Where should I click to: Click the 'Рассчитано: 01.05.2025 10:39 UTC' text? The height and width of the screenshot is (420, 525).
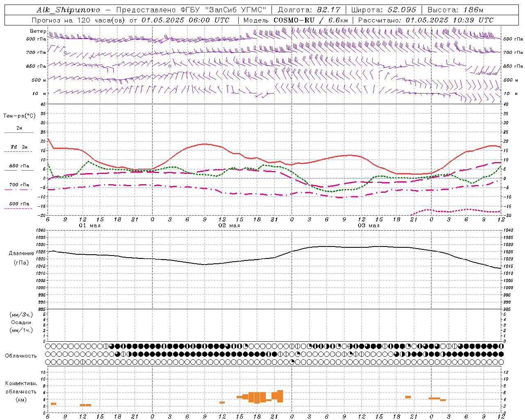[x=426, y=20]
